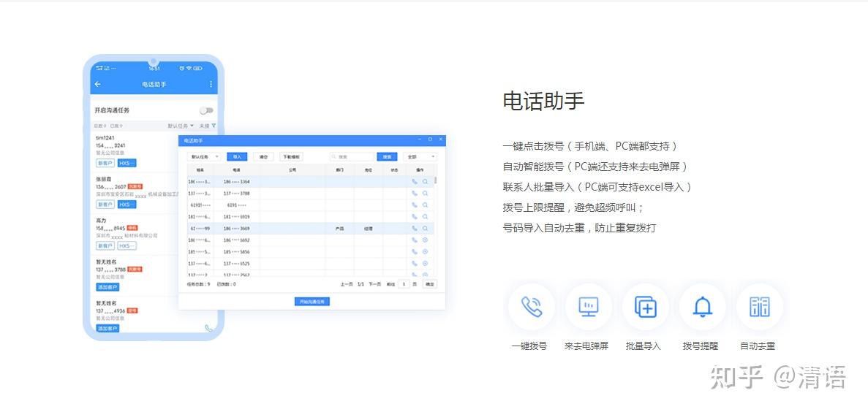Click the 新客户 tag under 高力
868x412 pixels.
[x=105, y=245]
